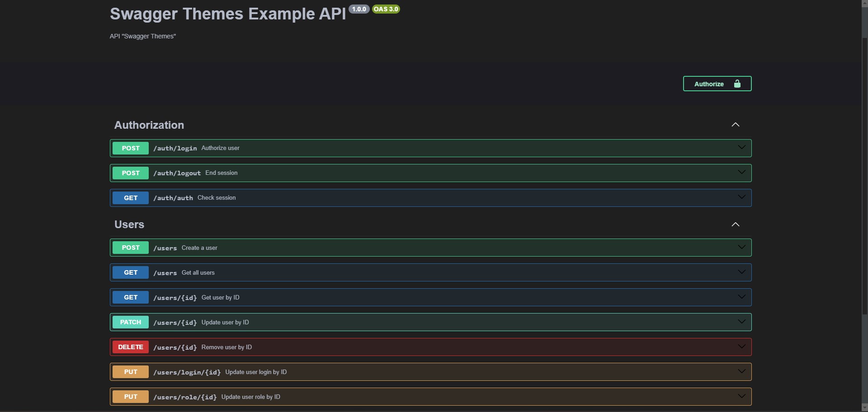The height and width of the screenshot is (412, 868).
Task: Click the GET badge for Get user by ID
Action: click(x=131, y=297)
